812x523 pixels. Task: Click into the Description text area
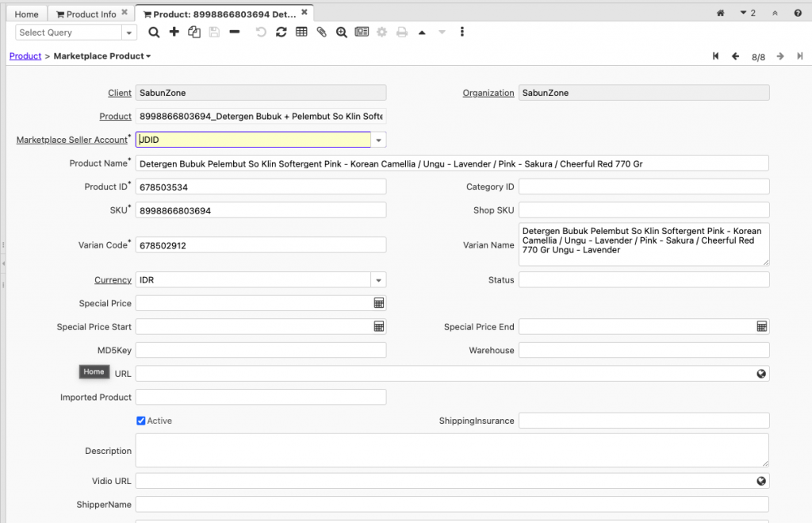[452, 451]
